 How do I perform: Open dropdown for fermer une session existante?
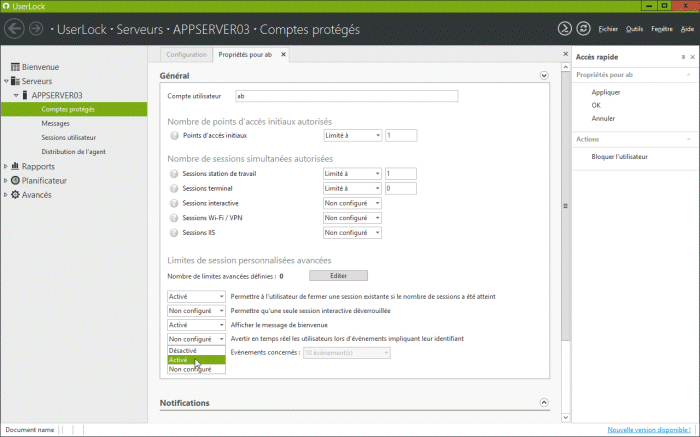tap(196, 296)
